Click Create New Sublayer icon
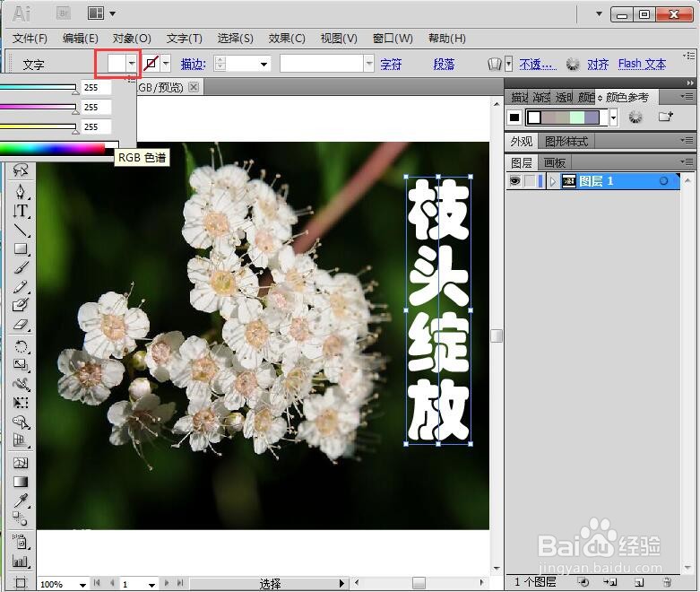Viewport: 700px width, 592px height. click(x=610, y=582)
